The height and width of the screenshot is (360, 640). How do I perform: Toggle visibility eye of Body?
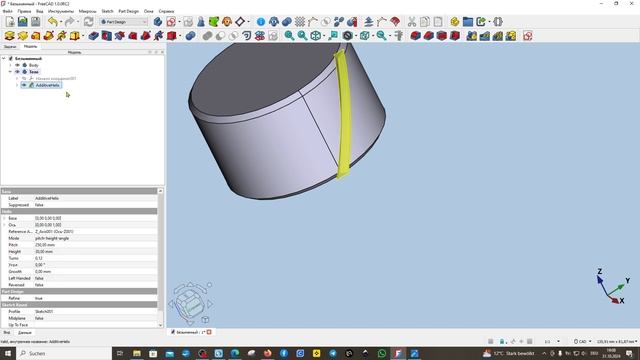[18, 65]
